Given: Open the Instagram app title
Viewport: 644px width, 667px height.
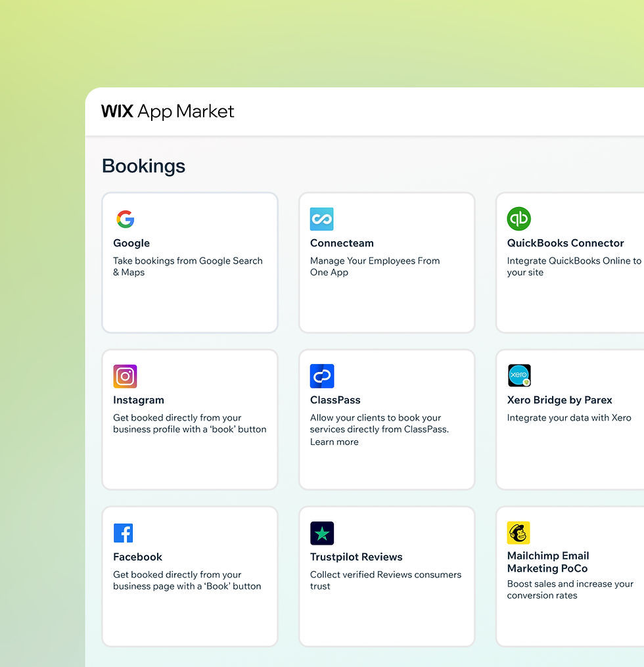Looking at the screenshot, I should tap(139, 400).
